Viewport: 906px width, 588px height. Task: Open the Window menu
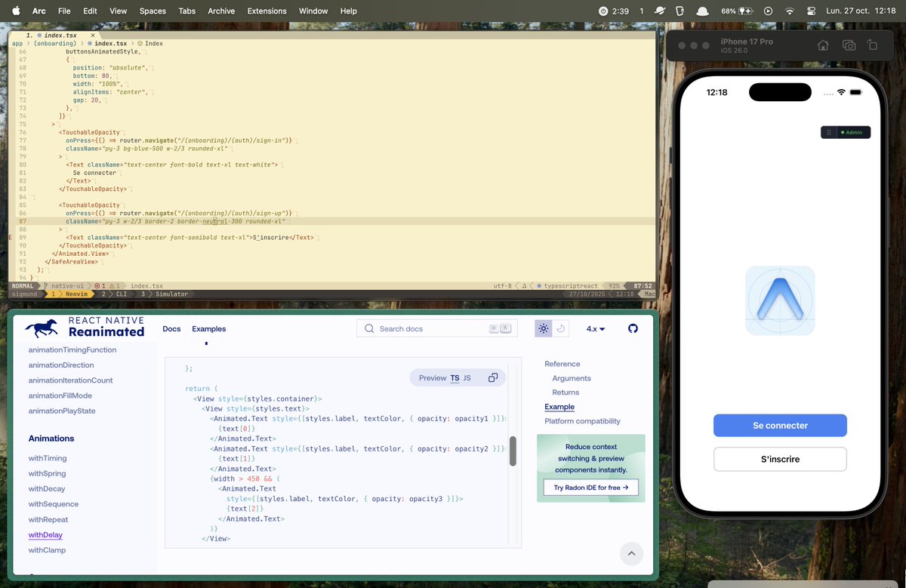click(313, 11)
